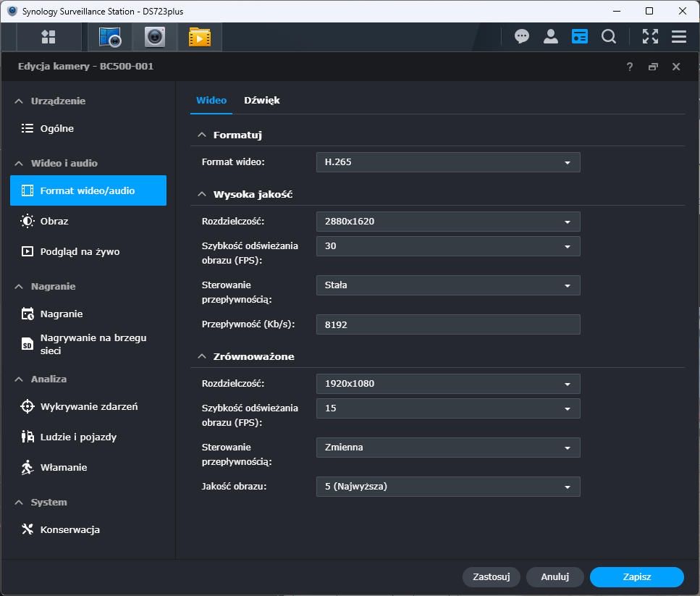Restore the camera edit panel window
This screenshot has height=596, width=700.
653,67
